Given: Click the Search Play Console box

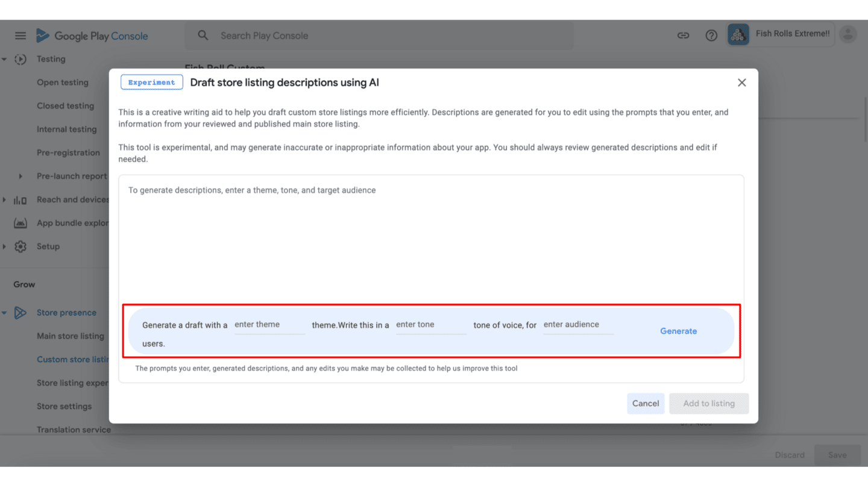Looking at the screenshot, I should [379, 36].
